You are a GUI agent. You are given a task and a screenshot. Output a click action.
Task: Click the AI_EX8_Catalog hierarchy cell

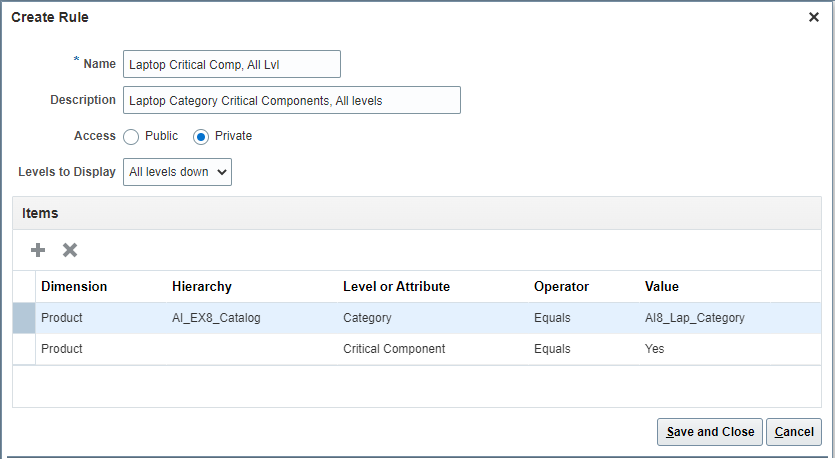pyautogui.click(x=216, y=318)
